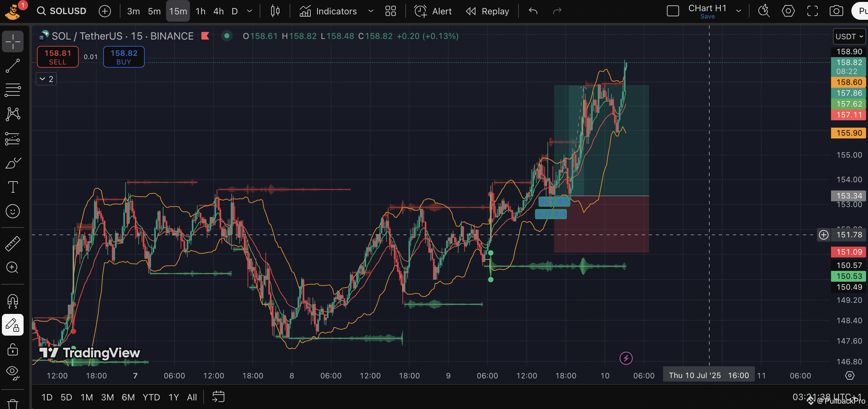Set date range to 6M

point(128,397)
